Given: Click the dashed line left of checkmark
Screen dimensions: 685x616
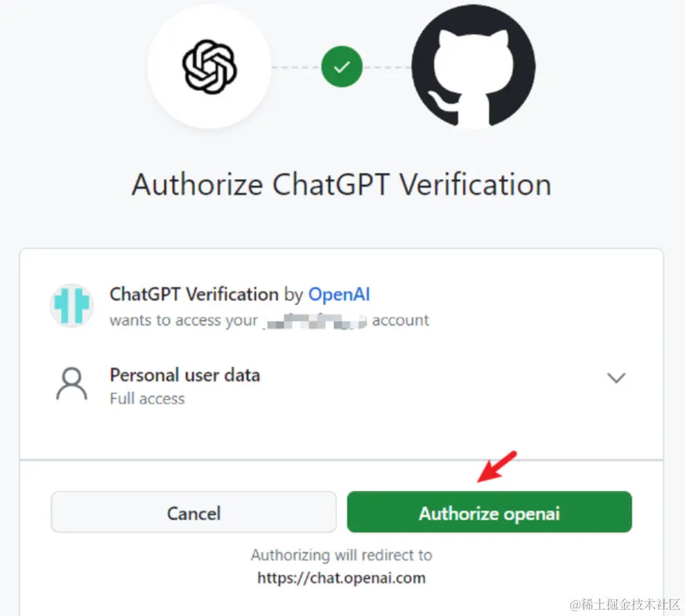Looking at the screenshot, I should point(296,67).
